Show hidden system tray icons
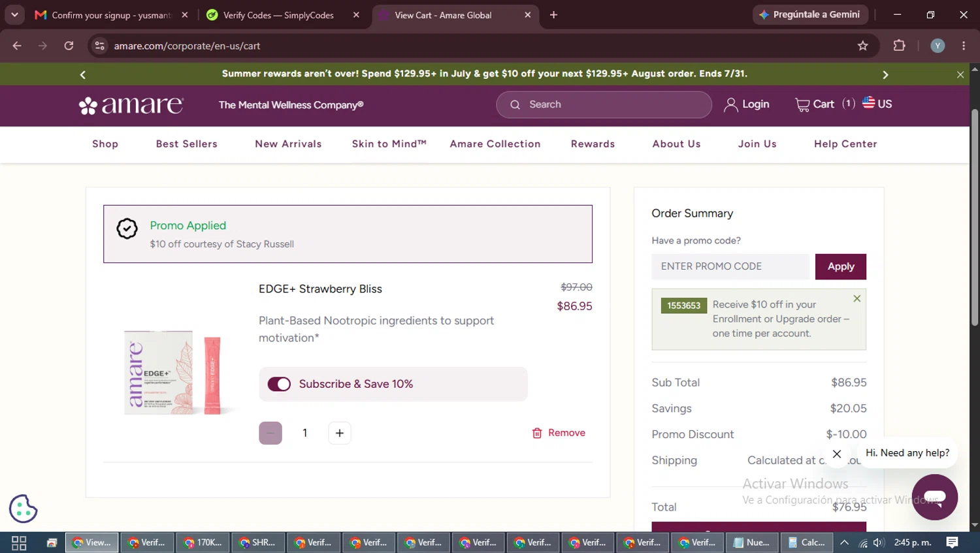This screenshot has height=553, width=980. click(x=845, y=543)
